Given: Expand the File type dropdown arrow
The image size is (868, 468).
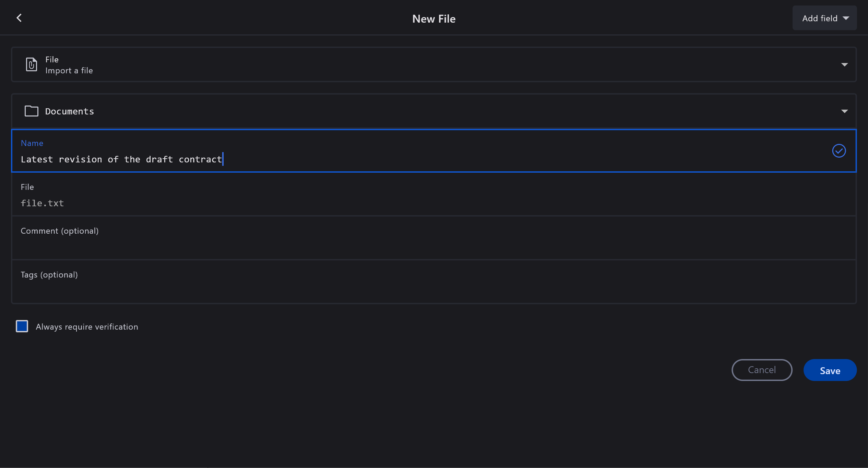Looking at the screenshot, I should [844, 65].
